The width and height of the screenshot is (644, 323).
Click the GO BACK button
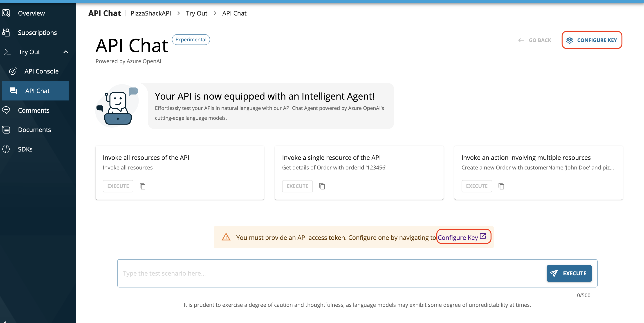pyautogui.click(x=535, y=40)
